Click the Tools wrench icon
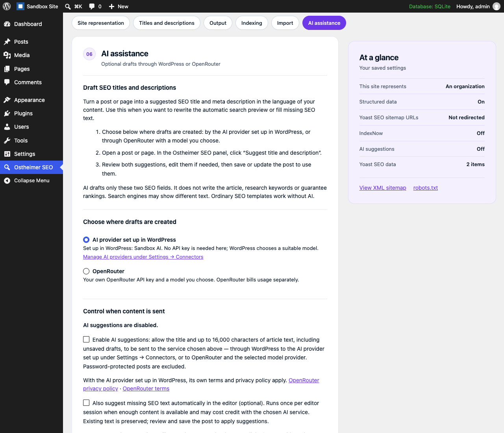504x433 pixels. 7,141
